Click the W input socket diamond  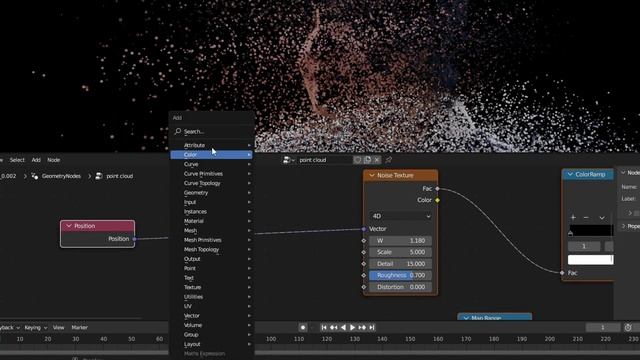coord(364,241)
